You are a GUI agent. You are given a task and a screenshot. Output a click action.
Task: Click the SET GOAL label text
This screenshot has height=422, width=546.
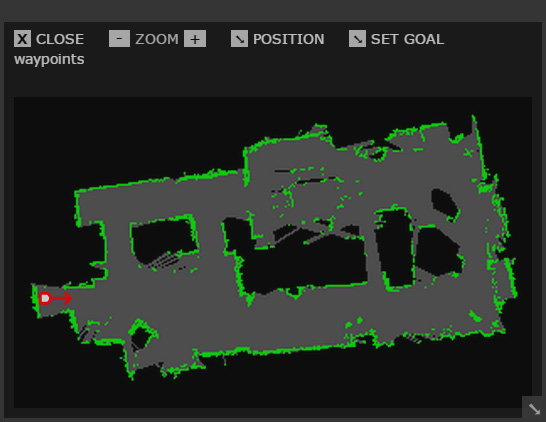pyautogui.click(x=407, y=39)
